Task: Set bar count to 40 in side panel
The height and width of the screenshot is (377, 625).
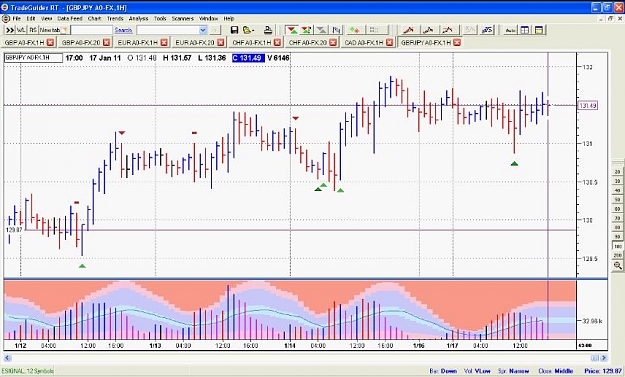Action: (x=618, y=190)
